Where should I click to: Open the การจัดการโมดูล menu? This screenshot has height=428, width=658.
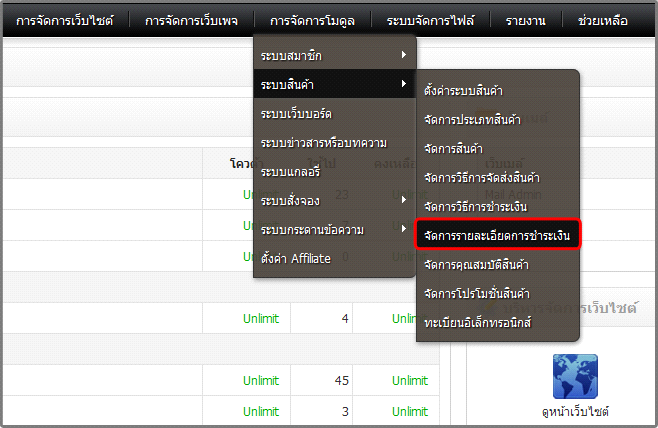(312, 21)
